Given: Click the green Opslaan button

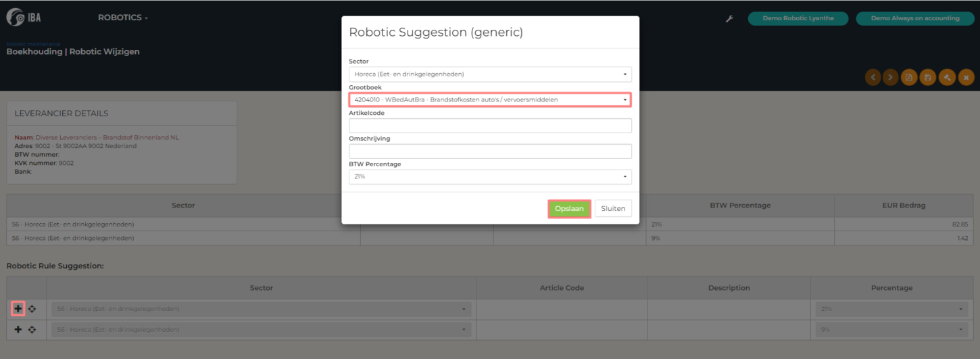Looking at the screenshot, I should pyautogui.click(x=568, y=209).
